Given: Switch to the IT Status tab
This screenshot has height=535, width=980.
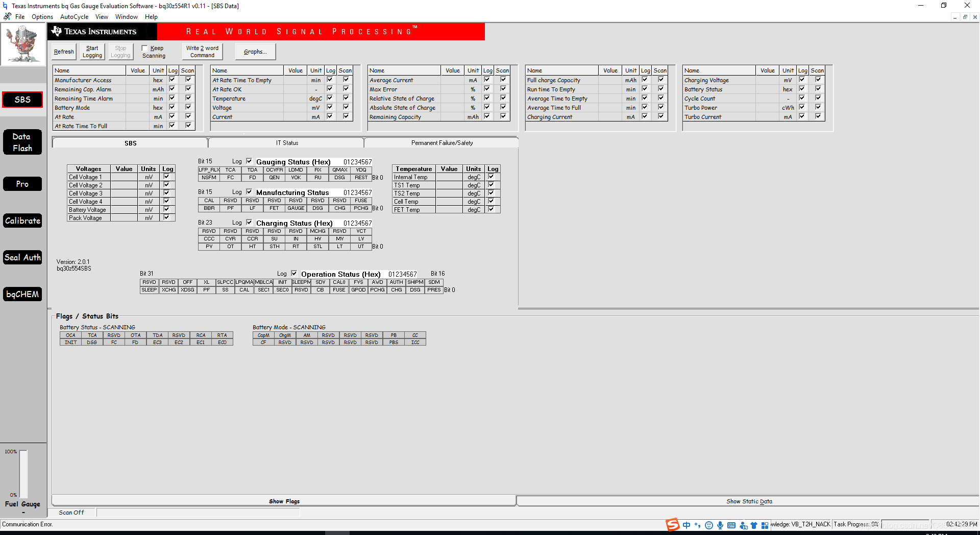Looking at the screenshot, I should (287, 143).
